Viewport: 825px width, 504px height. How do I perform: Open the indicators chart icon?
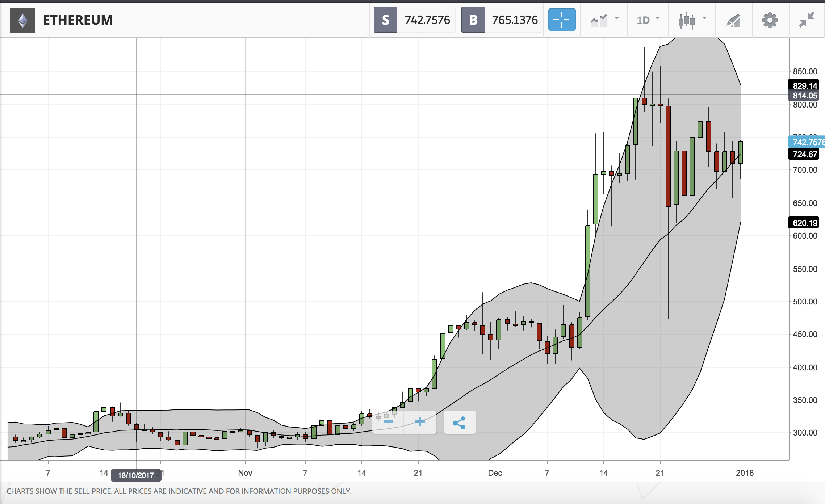coord(599,20)
